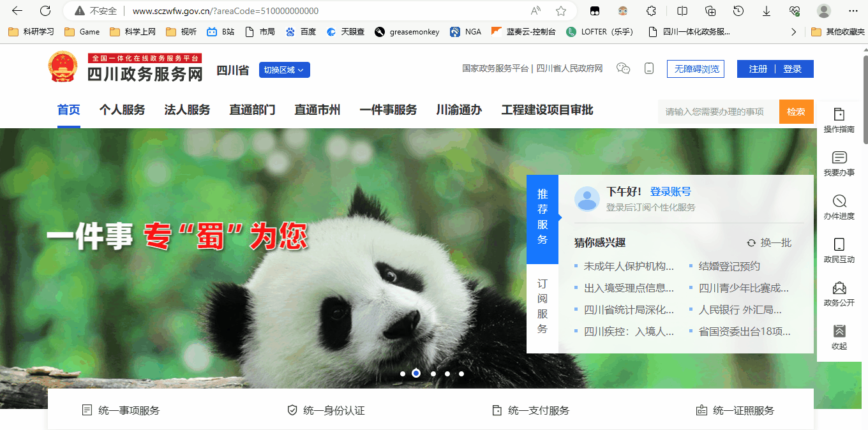
Task: Click the user avatar in login card
Action: click(x=587, y=199)
